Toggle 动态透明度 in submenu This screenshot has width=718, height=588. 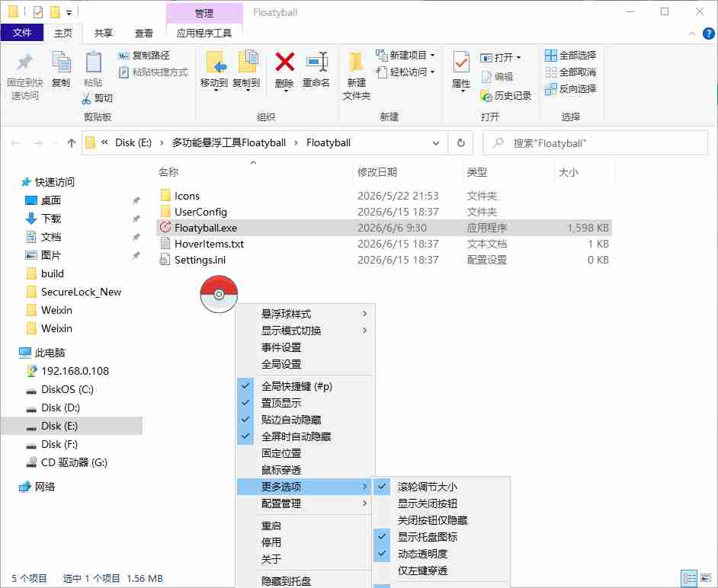[441, 554]
